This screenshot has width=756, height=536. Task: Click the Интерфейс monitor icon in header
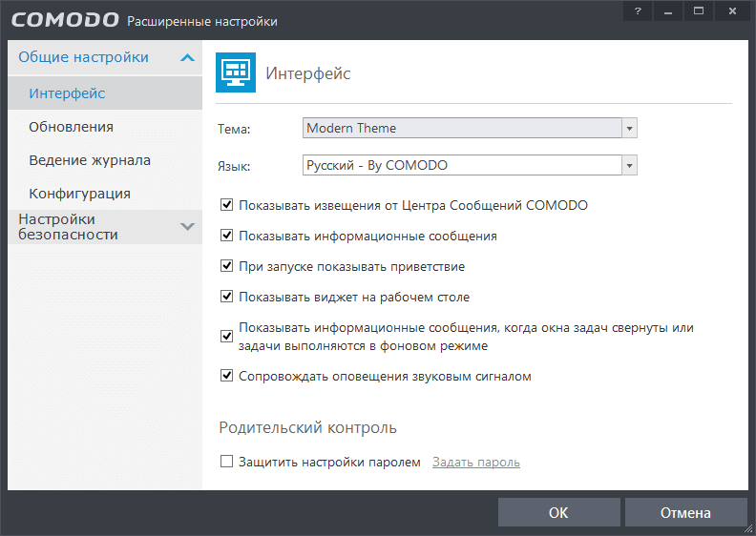pyautogui.click(x=235, y=72)
